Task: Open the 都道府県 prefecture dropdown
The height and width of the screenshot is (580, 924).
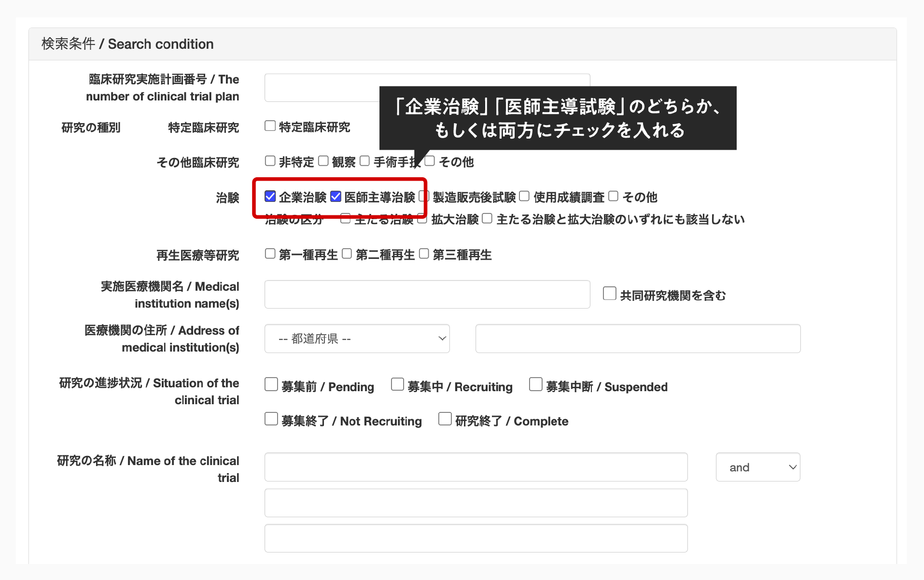Action: pos(357,339)
